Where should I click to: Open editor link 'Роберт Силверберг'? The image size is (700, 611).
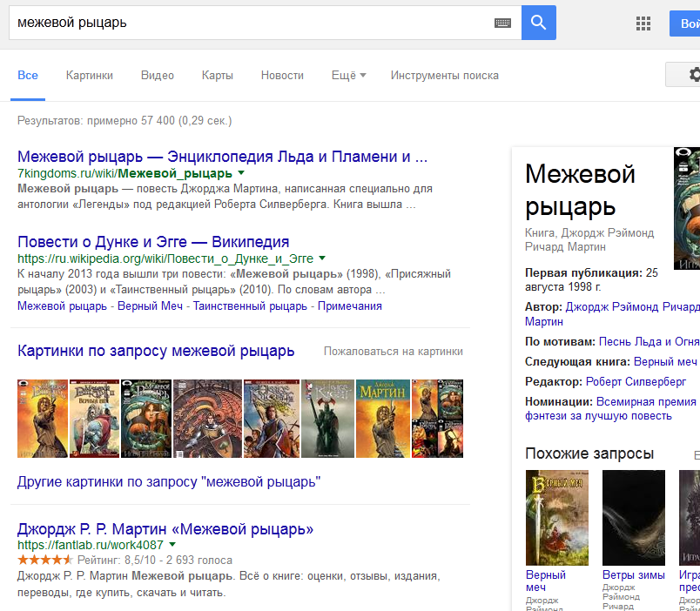coord(636,382)
